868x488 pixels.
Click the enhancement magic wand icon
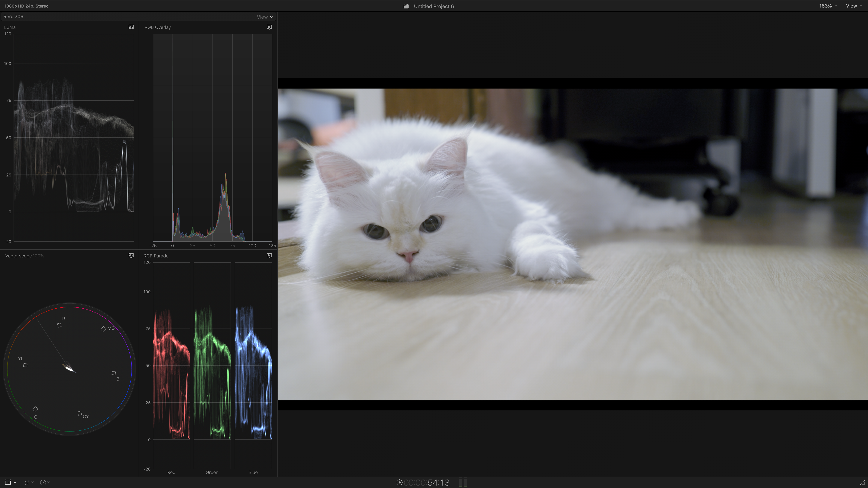click(26, 482)
